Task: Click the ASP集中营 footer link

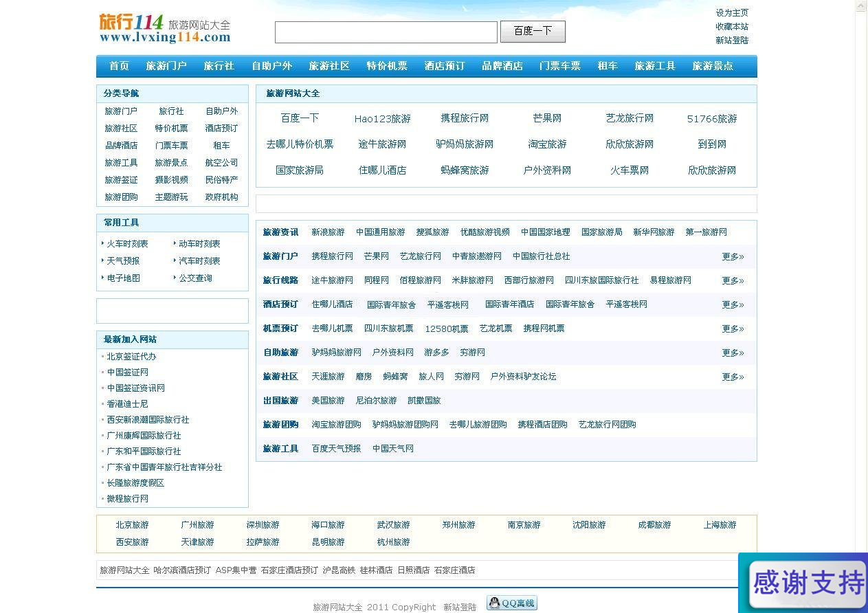Action: tap(236, 570)
